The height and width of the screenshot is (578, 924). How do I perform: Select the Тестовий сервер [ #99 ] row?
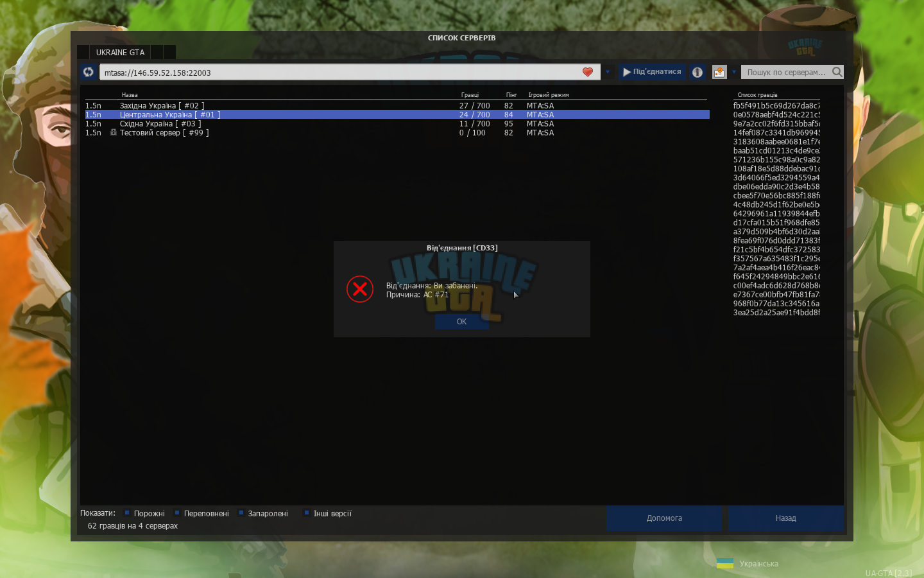coord(397,132)
